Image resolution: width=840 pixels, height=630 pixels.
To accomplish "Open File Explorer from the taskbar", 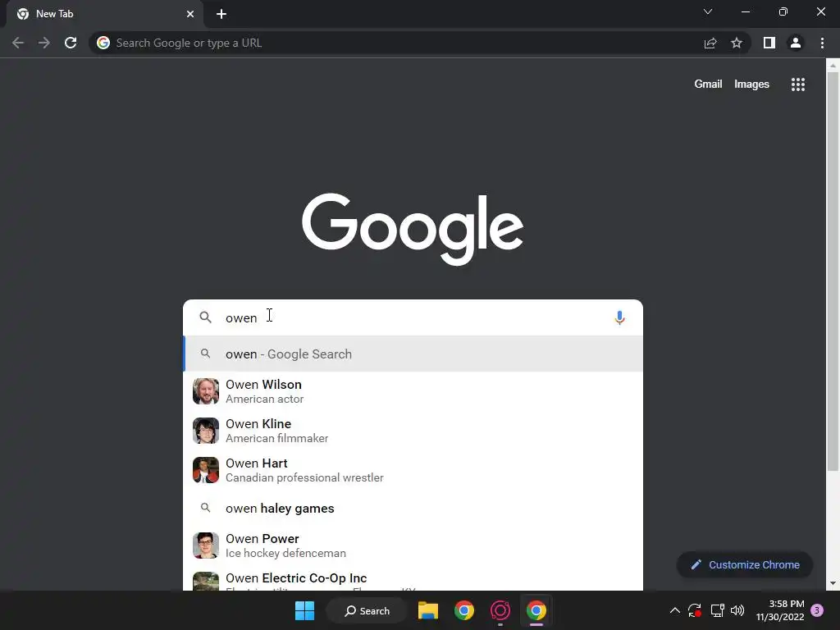I will (428, 610).
